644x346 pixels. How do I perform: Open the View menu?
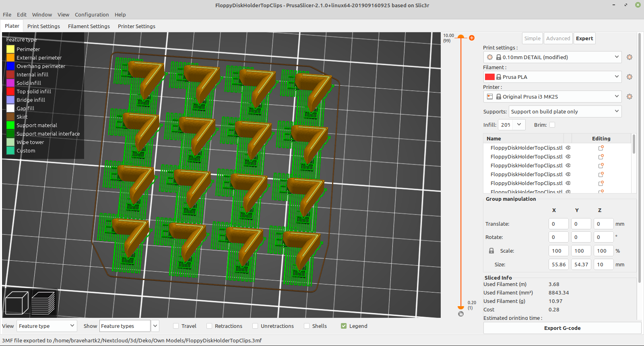tap(63, 14)
